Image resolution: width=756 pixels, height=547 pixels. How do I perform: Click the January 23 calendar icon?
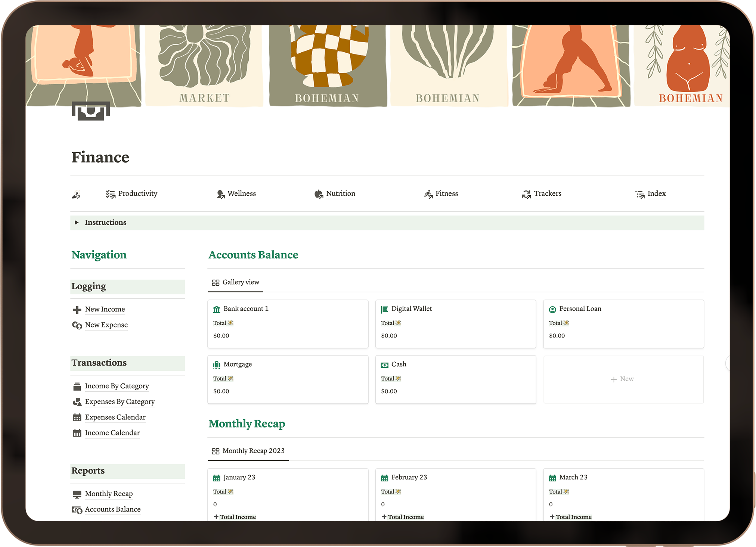[x=217, y=478]
